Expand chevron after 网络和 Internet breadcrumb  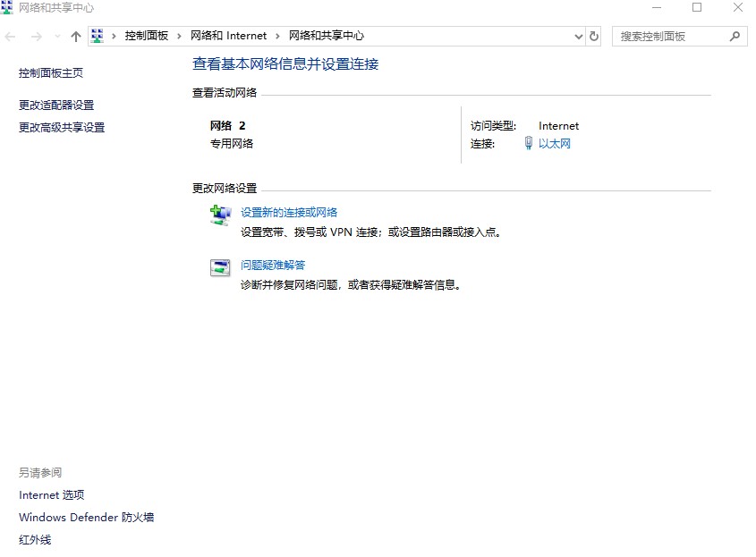[277, 36]
